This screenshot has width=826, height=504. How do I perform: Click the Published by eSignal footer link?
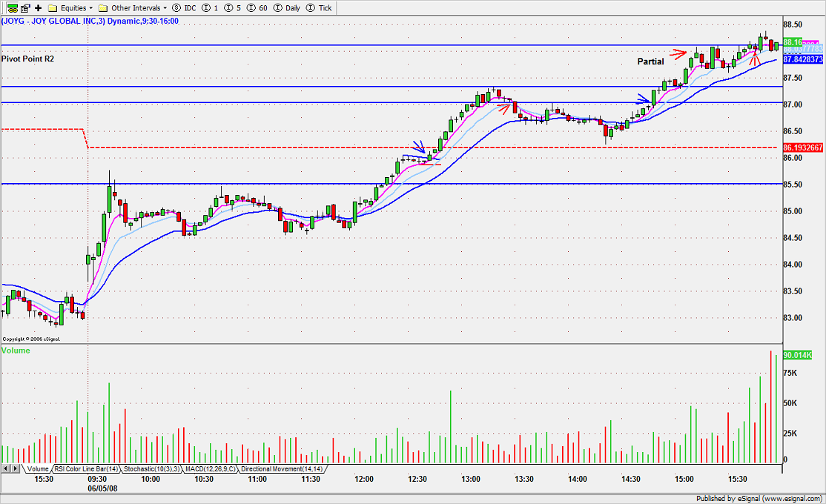(759, 498)
